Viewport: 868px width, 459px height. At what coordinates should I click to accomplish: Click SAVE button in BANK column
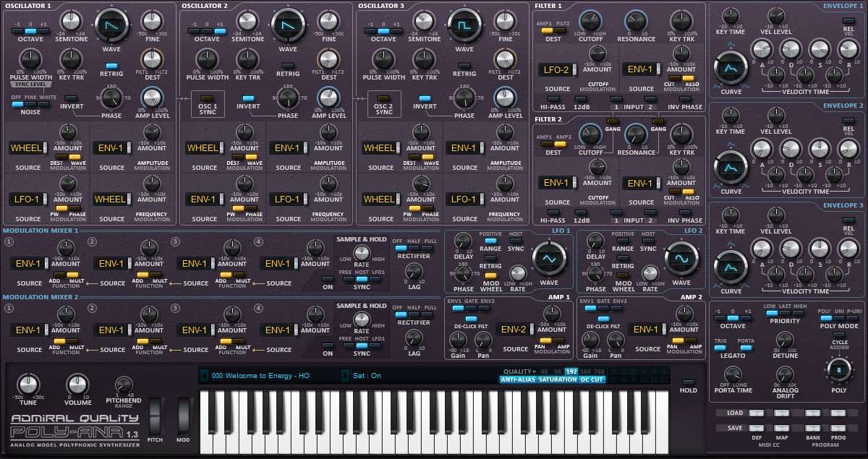812,428
